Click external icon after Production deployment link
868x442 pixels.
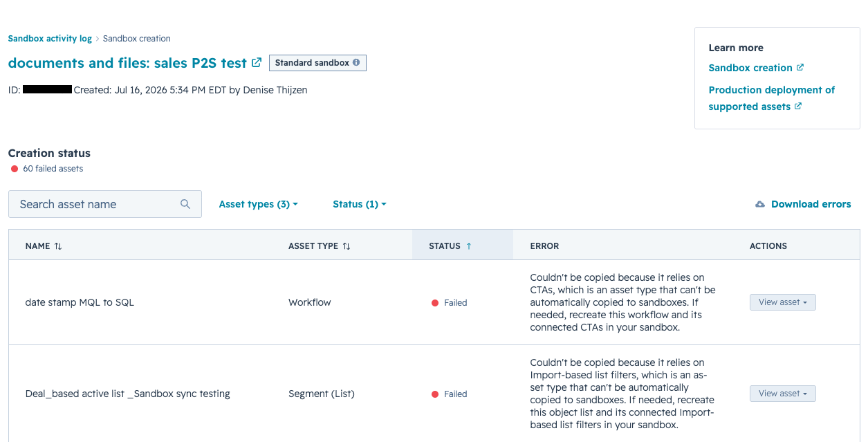coord(798,107)
